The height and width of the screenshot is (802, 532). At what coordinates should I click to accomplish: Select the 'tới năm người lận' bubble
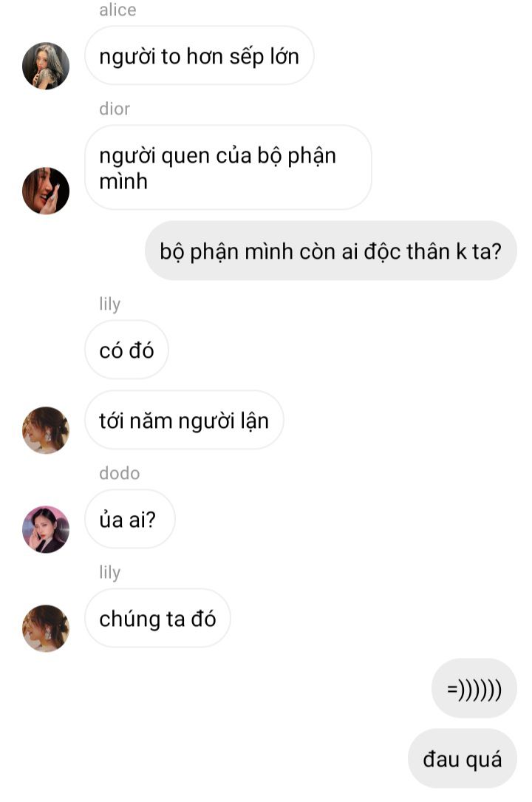(x=184, y=421)
